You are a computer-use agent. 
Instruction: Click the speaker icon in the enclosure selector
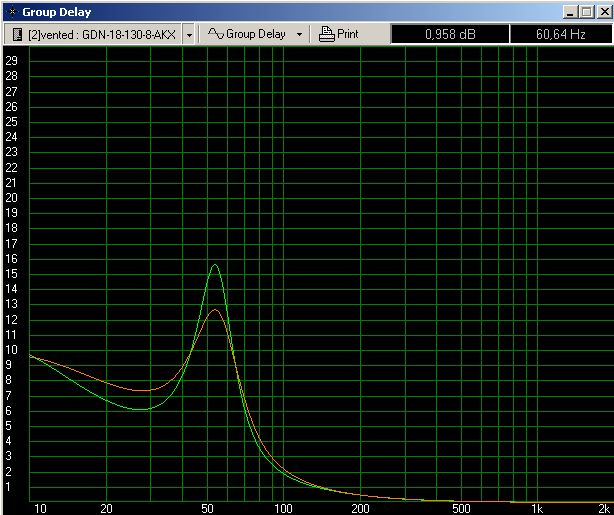click(x=17, y=34)
